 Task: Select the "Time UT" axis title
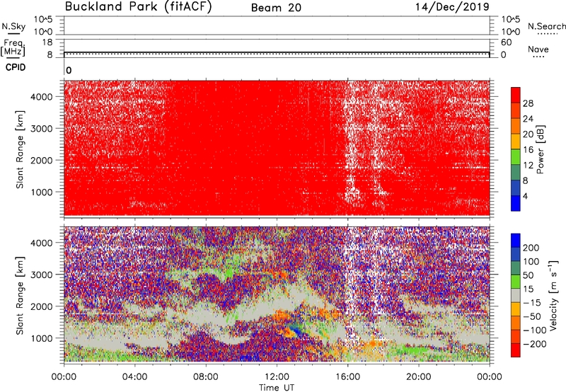pos(277,387)
